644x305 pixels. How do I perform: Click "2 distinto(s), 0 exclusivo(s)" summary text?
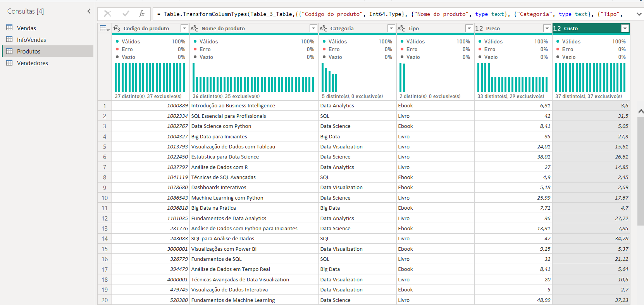point(429,96)
